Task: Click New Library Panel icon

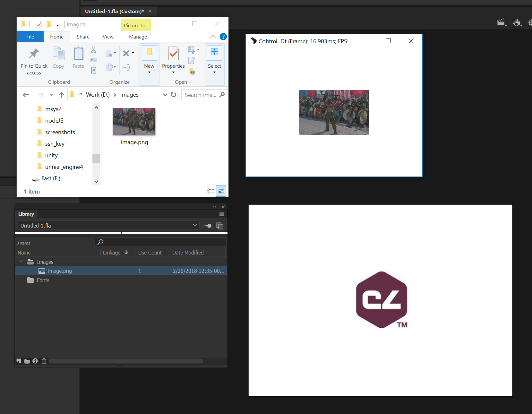Action: click(220, 226)
